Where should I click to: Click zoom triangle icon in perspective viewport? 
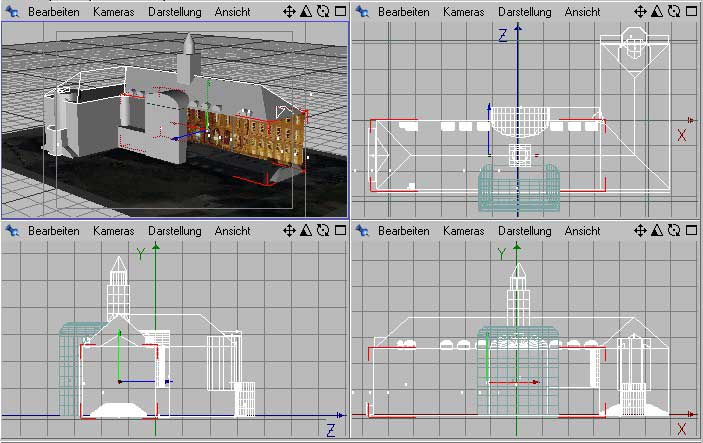(x=306, y=12)
